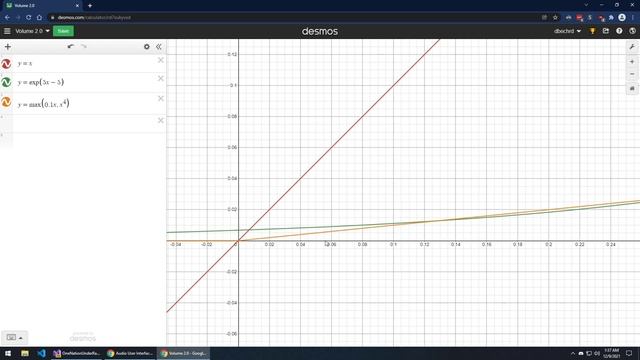The height and width of the screenshot is (360, 640).
Task: Open Visual Studio Code from taskbar
Action: [41, 353]
